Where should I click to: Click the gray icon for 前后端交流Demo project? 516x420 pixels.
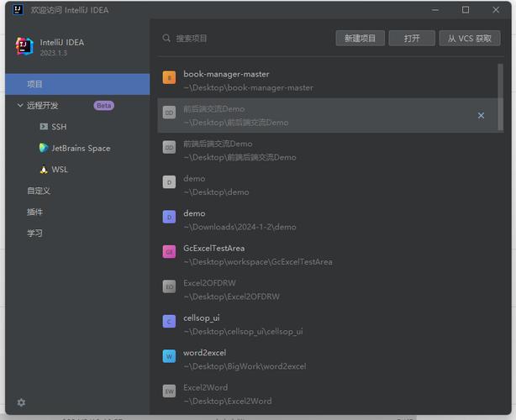[x=169, y=113]
